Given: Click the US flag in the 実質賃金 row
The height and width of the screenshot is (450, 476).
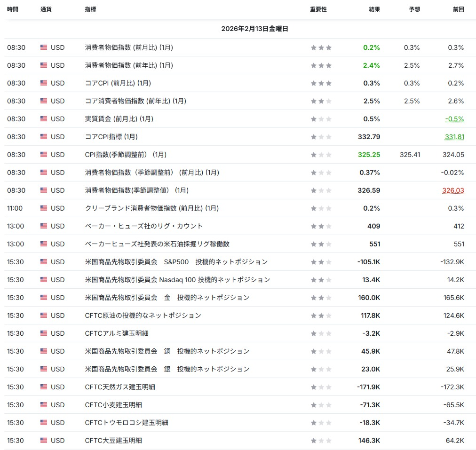Looking at the screenshot, I should pyautogui.click(x=44, y=119).
